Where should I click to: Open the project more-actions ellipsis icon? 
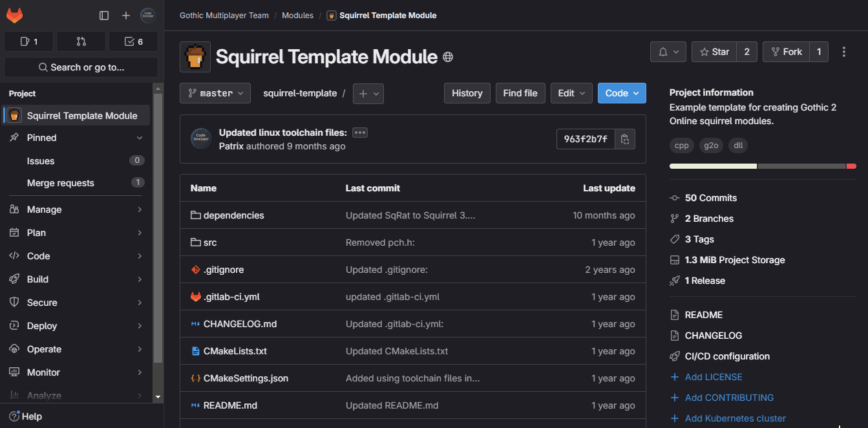click(x=844, y=51)
